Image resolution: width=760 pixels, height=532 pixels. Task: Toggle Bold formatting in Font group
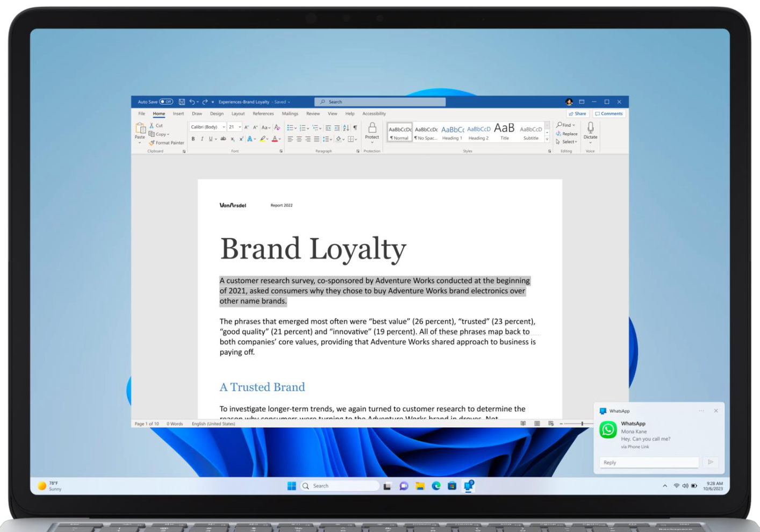[x=193, y=139]
